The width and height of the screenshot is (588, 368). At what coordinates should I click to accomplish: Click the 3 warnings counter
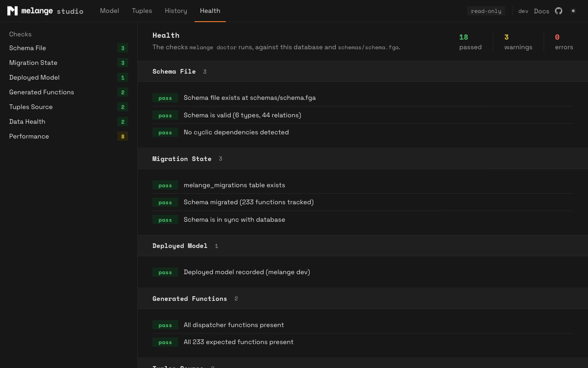(x=518, y=41)
